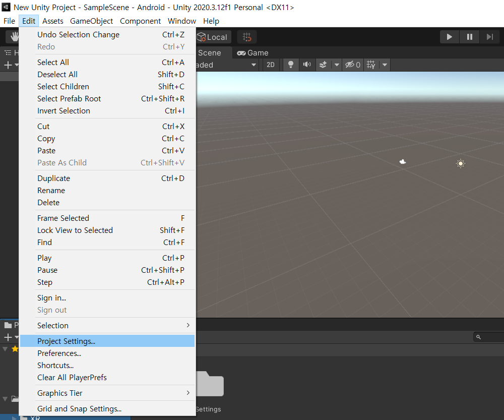Collapse the Favorites tree arrow
Viewport: 504px width, 420px height.
[x=5, y=349]
